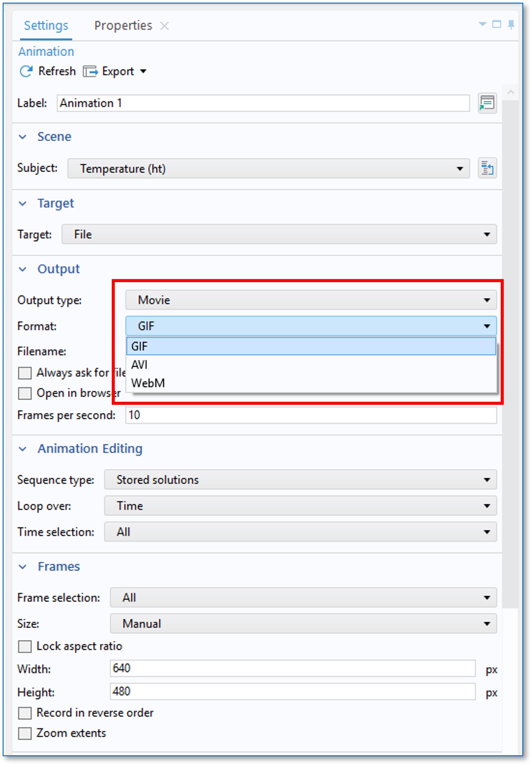Pin the Settings window with pushpin icon
532x765 pixels.
[x=511, y=25]
